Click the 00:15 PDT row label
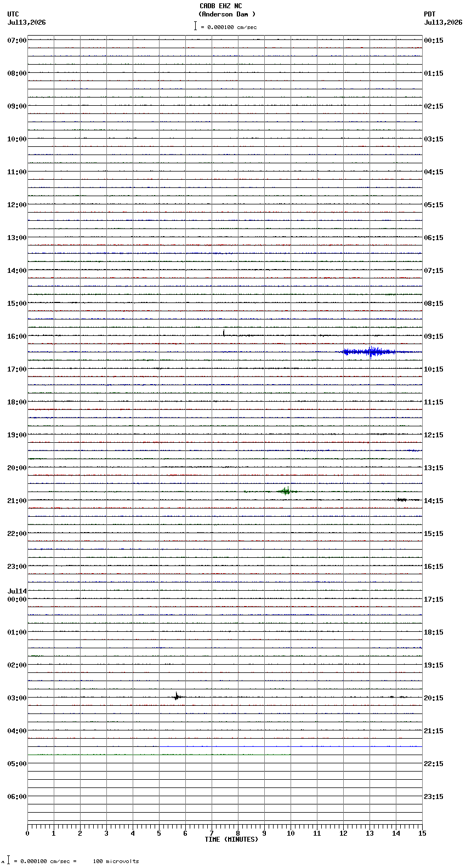Viewport: 466px width, 868px height. [x=434, y=41]
